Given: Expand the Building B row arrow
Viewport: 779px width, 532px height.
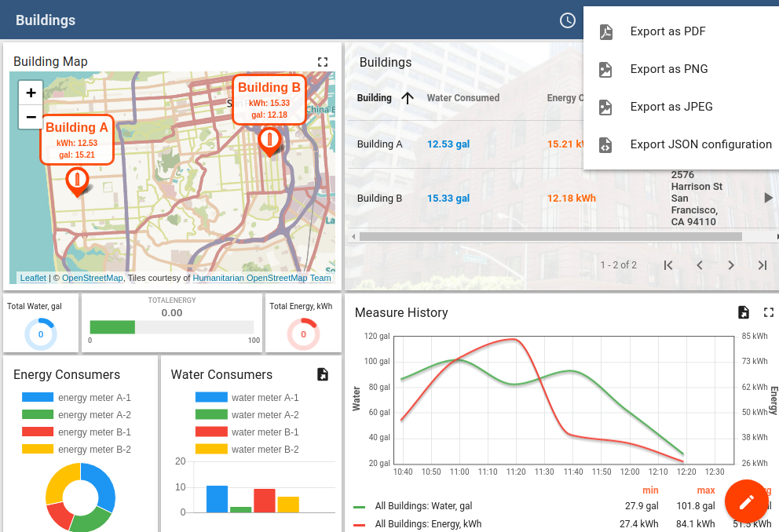Looking at the screenshot, I should pos(768,199).
